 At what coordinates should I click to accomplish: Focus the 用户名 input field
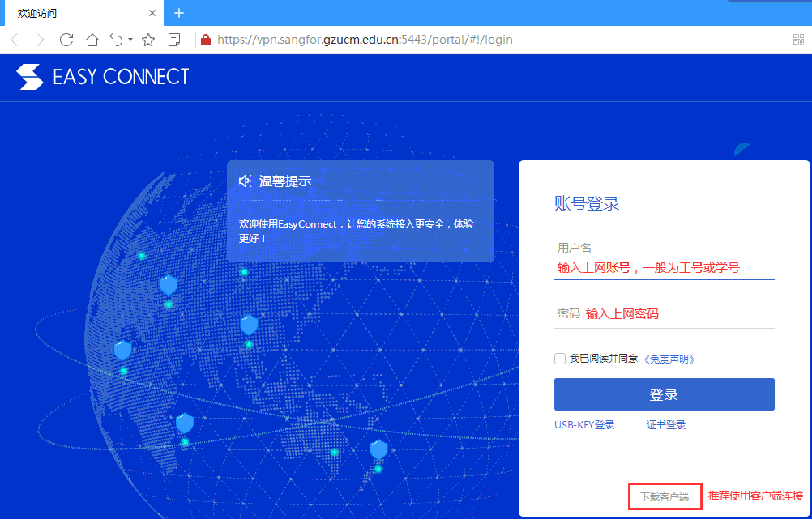pos(664,268)
